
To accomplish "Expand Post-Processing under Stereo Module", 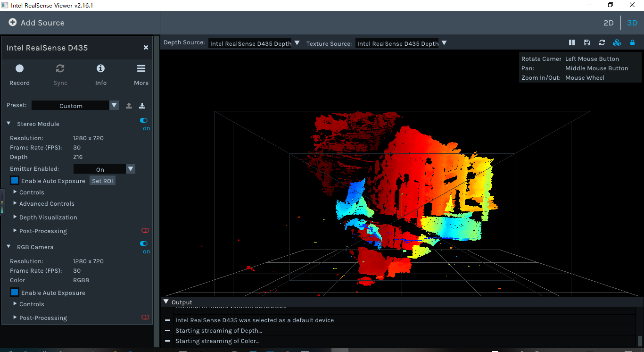I will point(15,231).
